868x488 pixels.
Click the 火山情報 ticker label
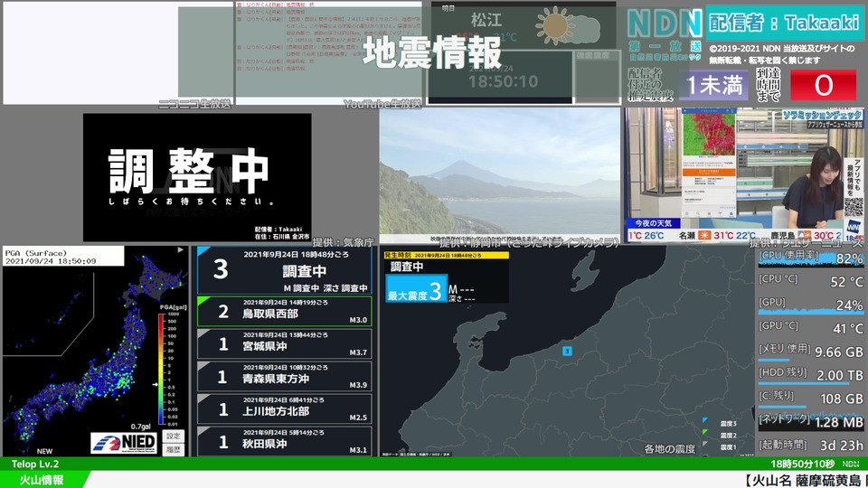(42, 480)
